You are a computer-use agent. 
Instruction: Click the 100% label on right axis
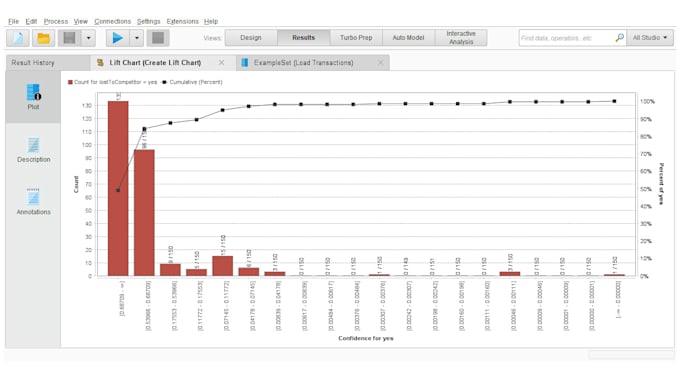click(x=647, y=101)
